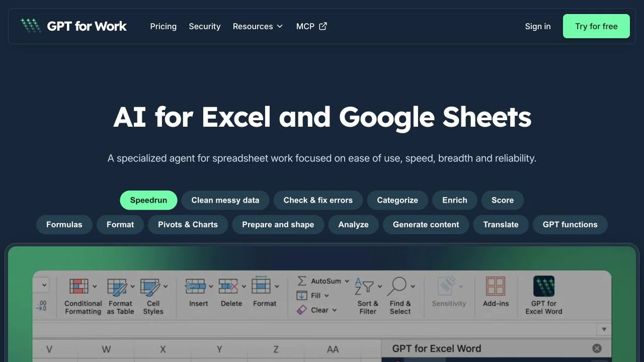Viewport: 644px width, 362px height.
Task: Choose the Categorize tab
Action: [x=397, y=200]
